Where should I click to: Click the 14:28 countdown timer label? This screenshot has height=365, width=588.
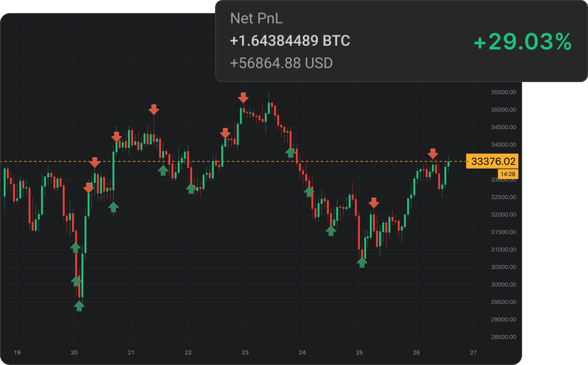(x=508, y=174)
